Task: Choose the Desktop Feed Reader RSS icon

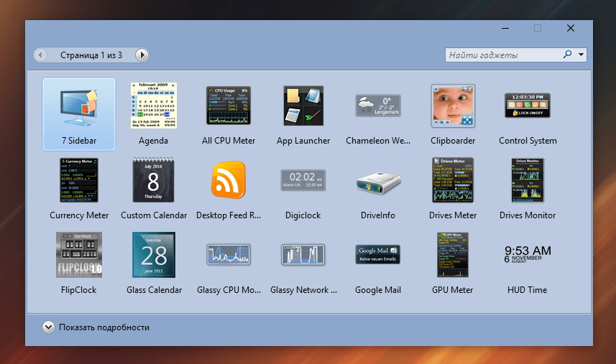Action: 229,180
